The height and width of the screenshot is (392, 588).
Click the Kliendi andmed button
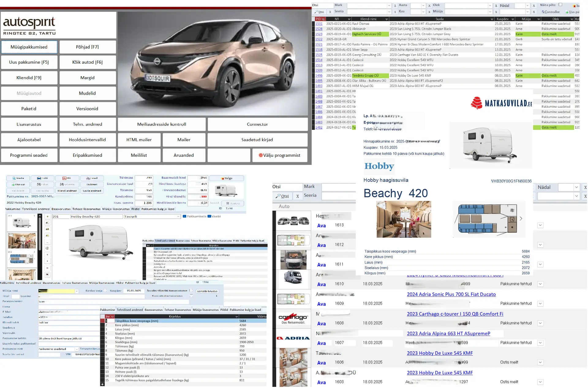67,191
